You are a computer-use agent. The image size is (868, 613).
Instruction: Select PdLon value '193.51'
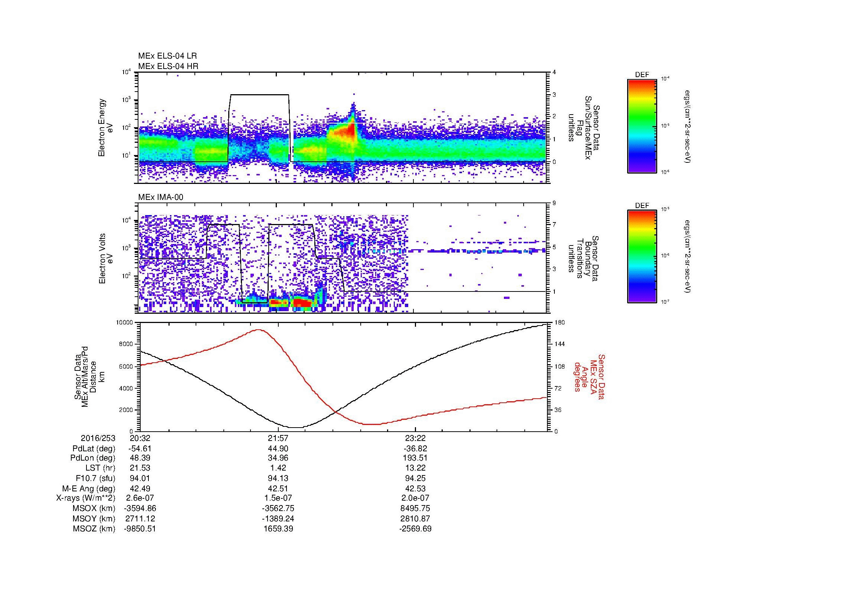pyautogui.click(x=416, y=458)
